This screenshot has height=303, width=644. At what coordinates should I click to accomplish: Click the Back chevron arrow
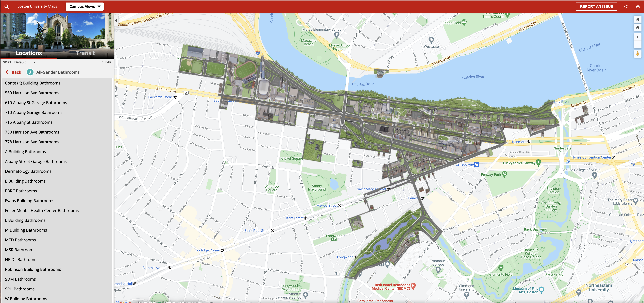(7, 72)
